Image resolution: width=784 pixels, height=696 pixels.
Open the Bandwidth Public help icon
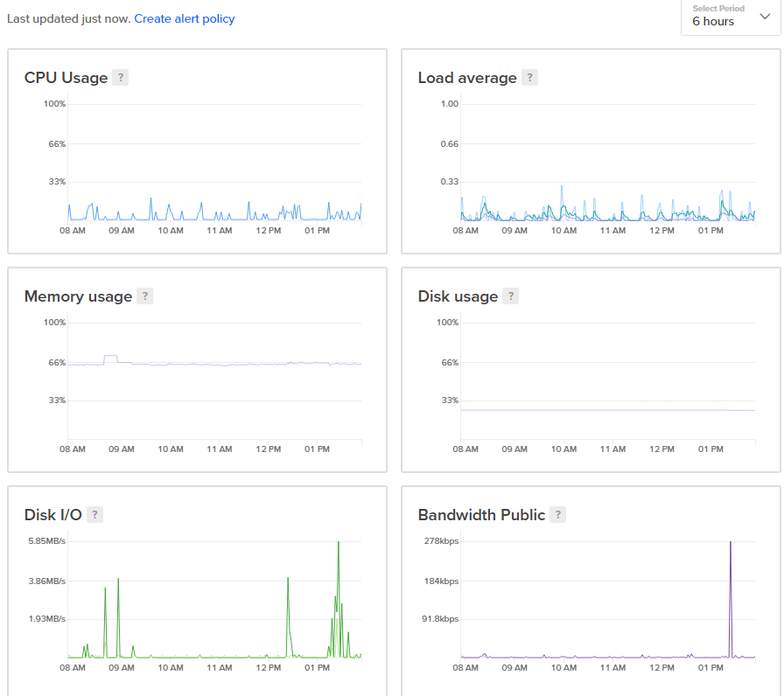(x=558, y=515)
